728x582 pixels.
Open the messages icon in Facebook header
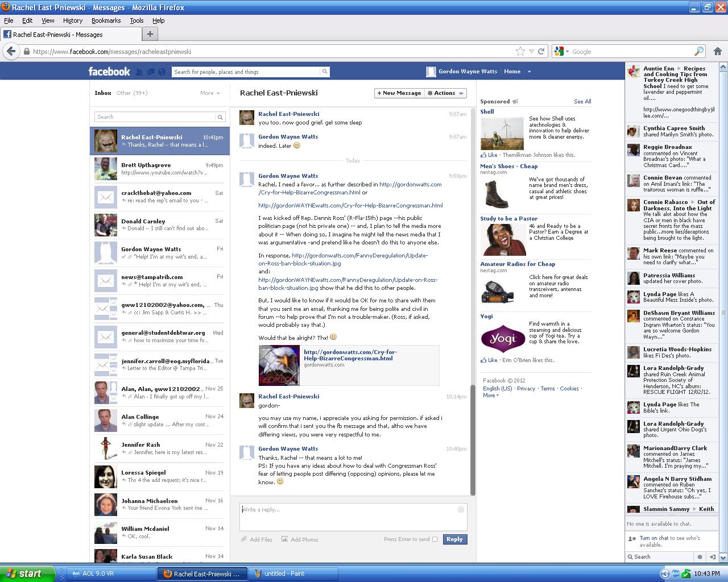pyautogui.click(x=151, y=72)
